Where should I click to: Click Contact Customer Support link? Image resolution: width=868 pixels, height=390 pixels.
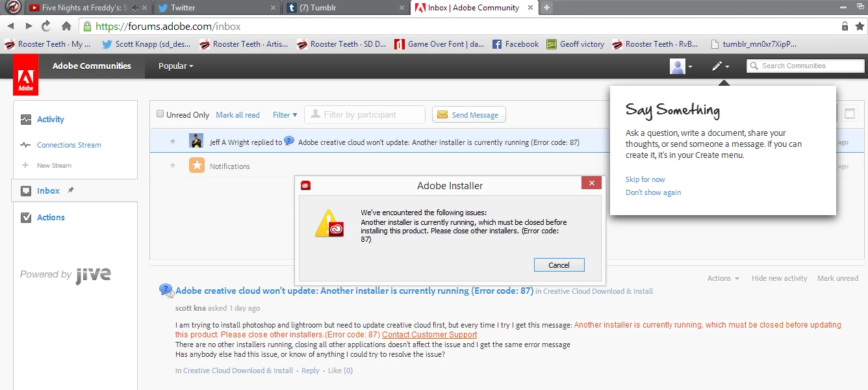pos(429,335)
